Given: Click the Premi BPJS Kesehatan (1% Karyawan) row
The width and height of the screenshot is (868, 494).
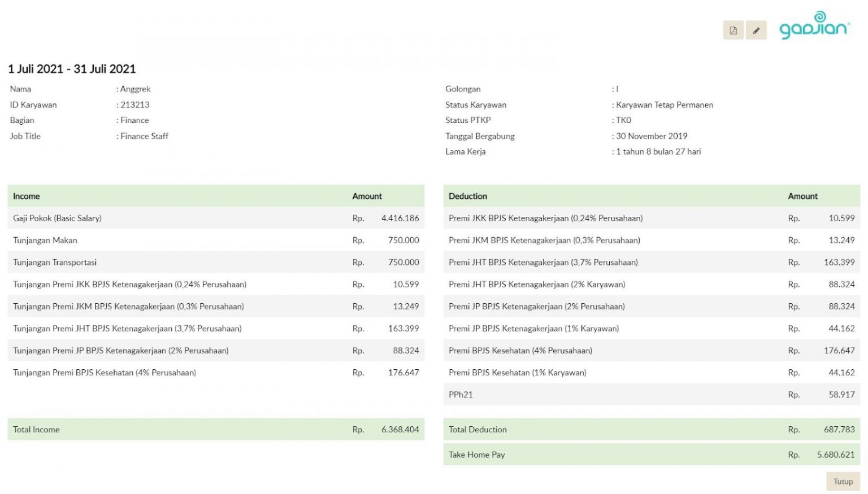Looking at the screenshot, I should 651,373.
